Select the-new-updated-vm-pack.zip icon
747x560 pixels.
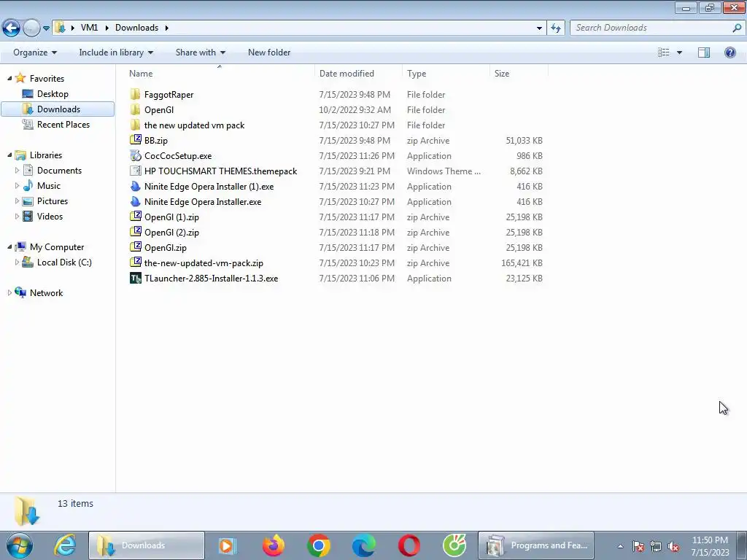[x=135, y=262]
